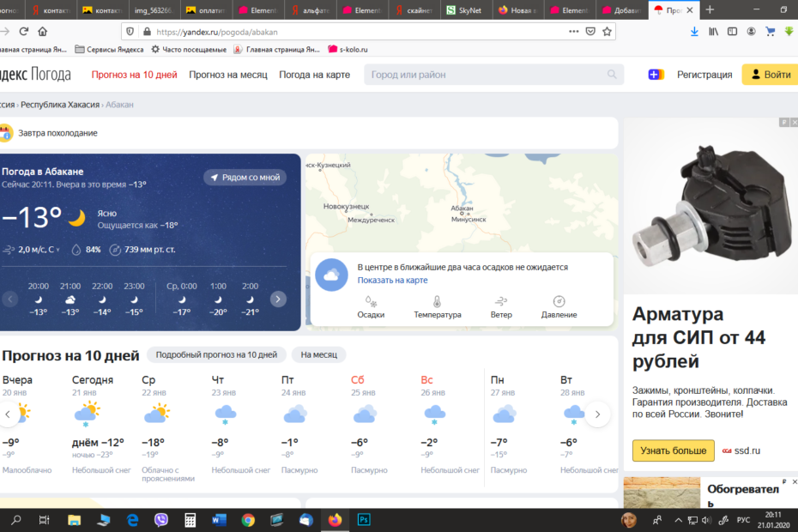798x532 pixels.
Task: Save page to Pocket icon
Action: pos(590,32)
